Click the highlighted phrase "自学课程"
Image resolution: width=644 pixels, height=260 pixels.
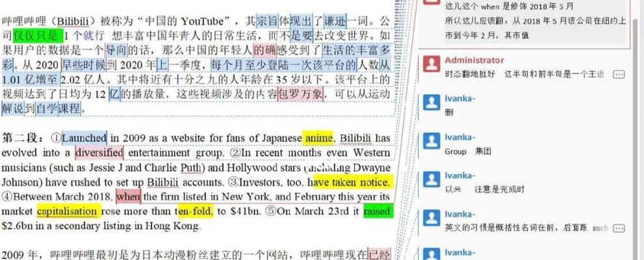(x=58, y=110)
